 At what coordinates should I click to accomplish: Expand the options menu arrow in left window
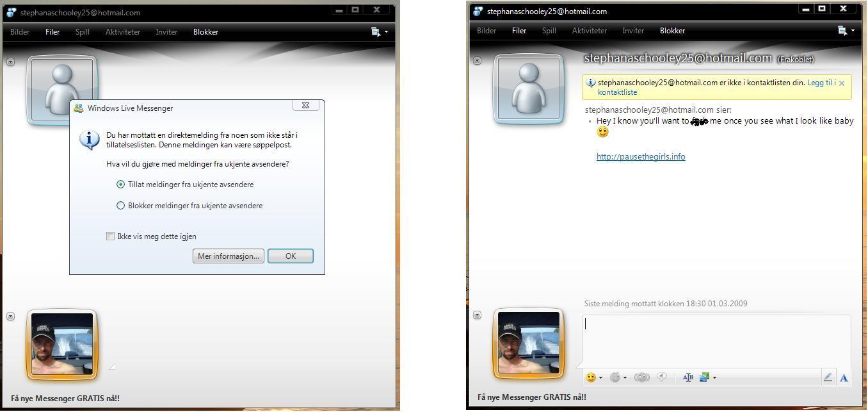[386, 32]
